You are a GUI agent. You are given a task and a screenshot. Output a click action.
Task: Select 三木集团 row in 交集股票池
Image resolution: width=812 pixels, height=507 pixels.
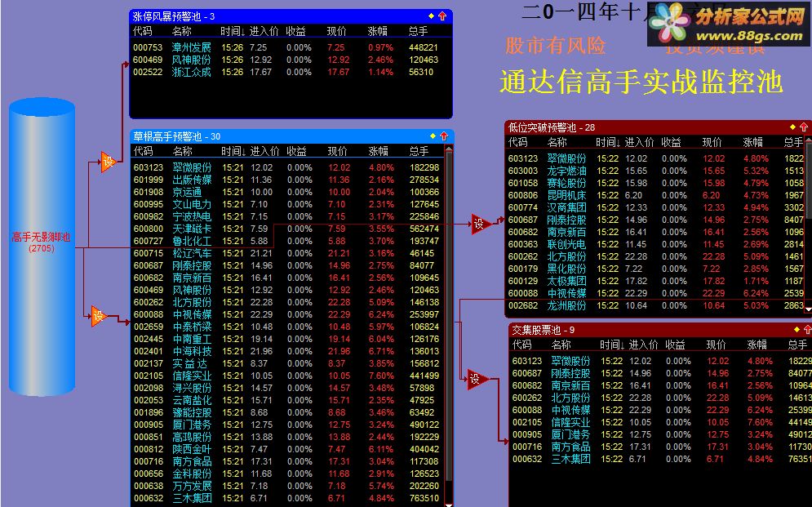(661, 459)
